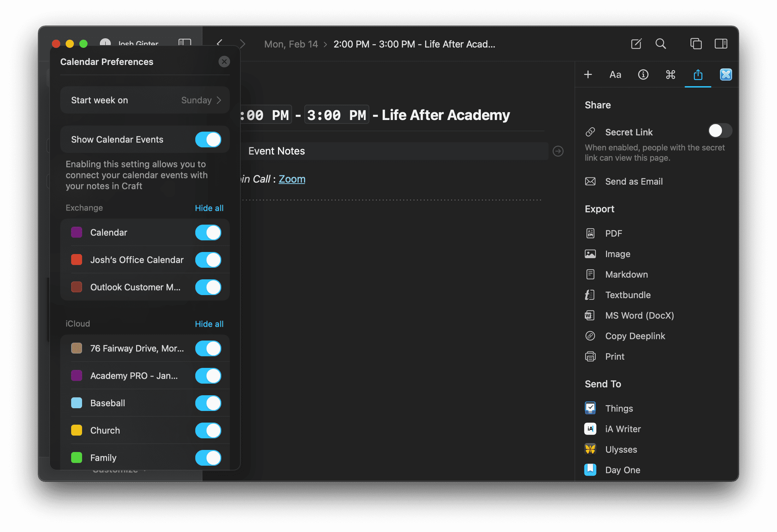Toggle the left sidebar panel icon
This screenshot has height=532, width=777.
185,42
